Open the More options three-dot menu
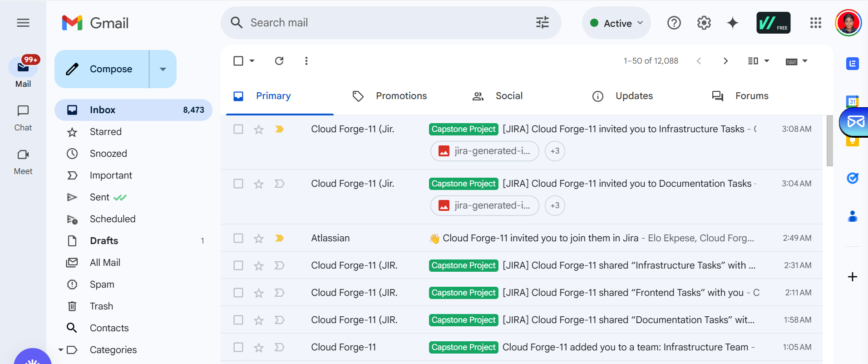The width and height of the screenshot is (868, 364). click(306, 61)
